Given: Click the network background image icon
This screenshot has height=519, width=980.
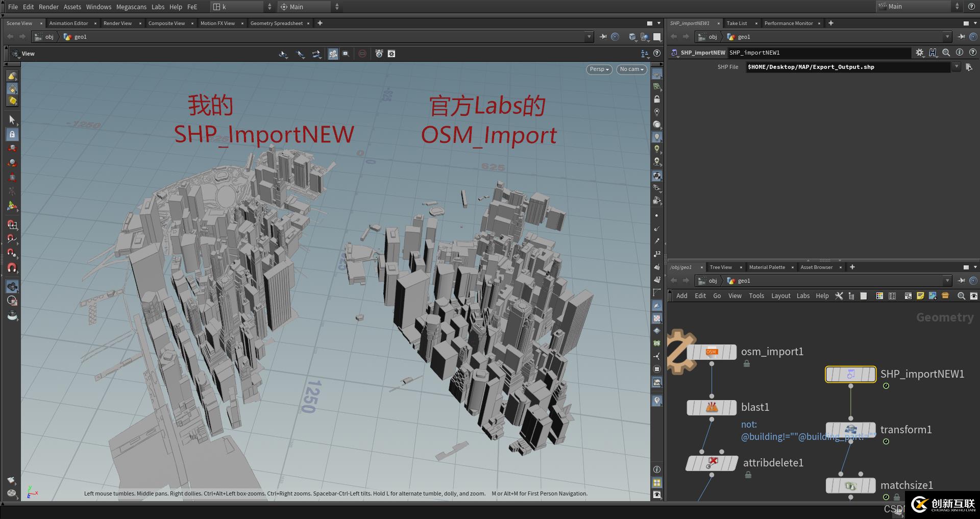Looking at the screenshot, I should point(933,296).
